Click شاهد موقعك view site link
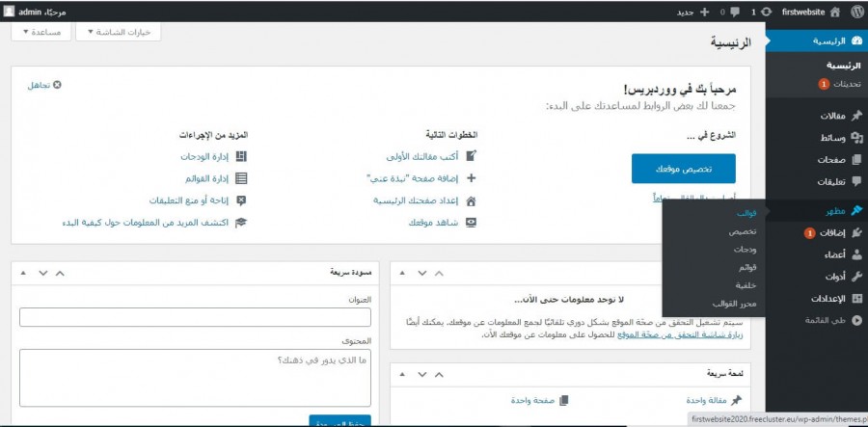The width and height of the screenshot is (868, 427). click(433, 223)
